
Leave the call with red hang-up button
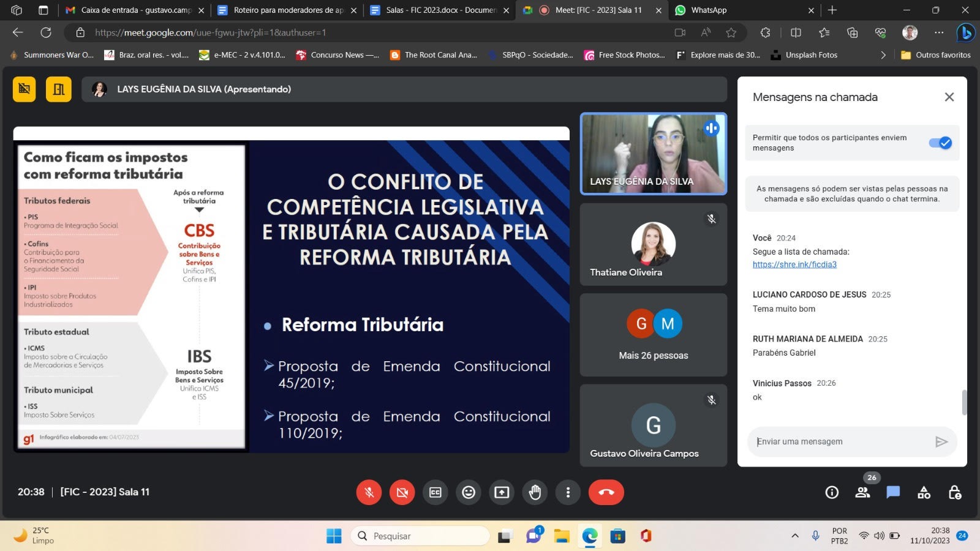606,492
